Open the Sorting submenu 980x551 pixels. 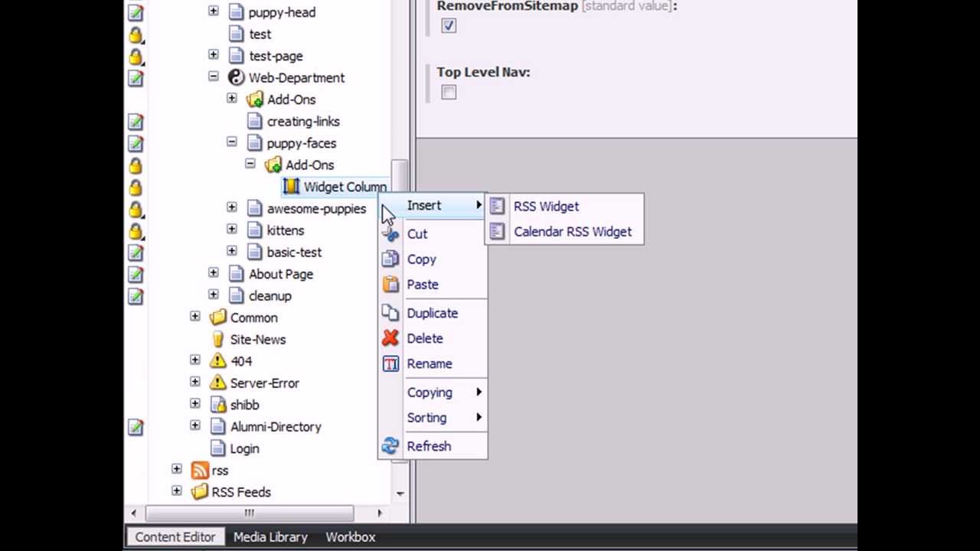pyautogui.click(x=433, y=418)
